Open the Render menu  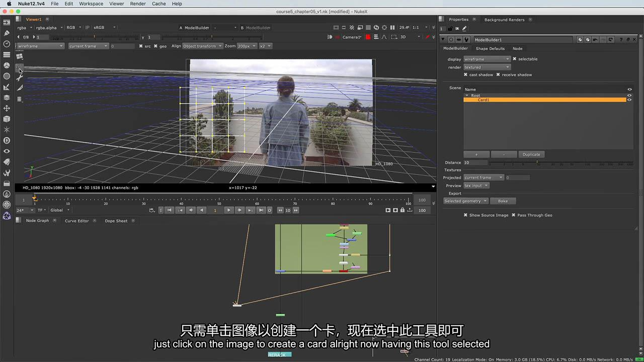[x=138, y=4]
